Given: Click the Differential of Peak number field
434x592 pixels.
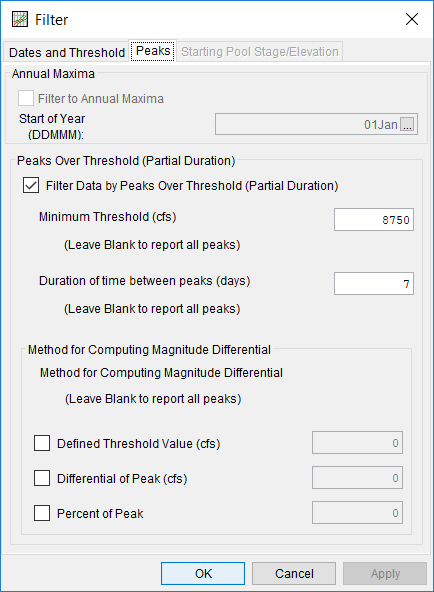Looking at the screenshot, I should point(357,478).
